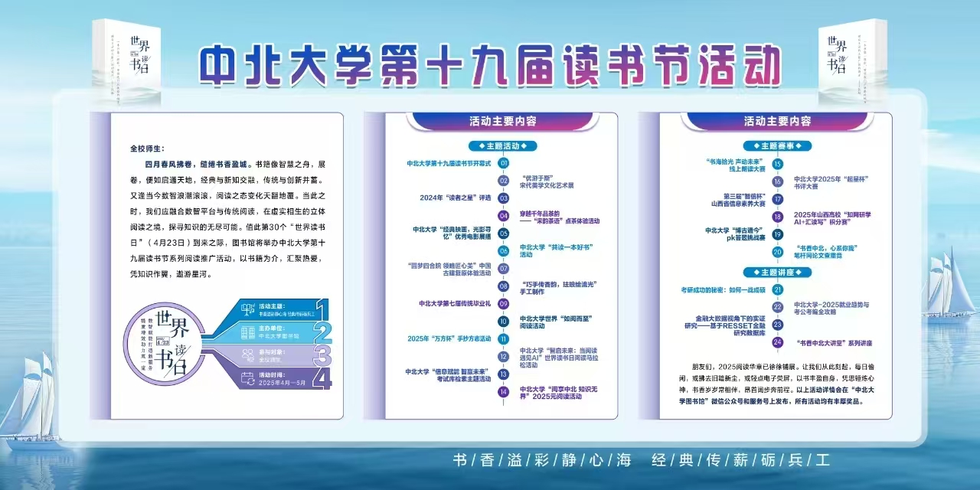The width and height of the screenshot is (980, 490).
Task: Click the main title 中北大学第十九届读书节活动
Action: point(490,64)
